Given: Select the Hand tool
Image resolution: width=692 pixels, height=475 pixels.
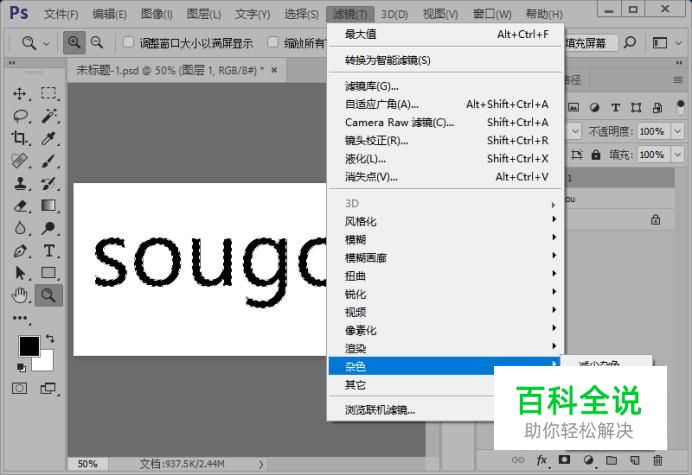Looking at the screenshot, I should click(x=20, y=295).
